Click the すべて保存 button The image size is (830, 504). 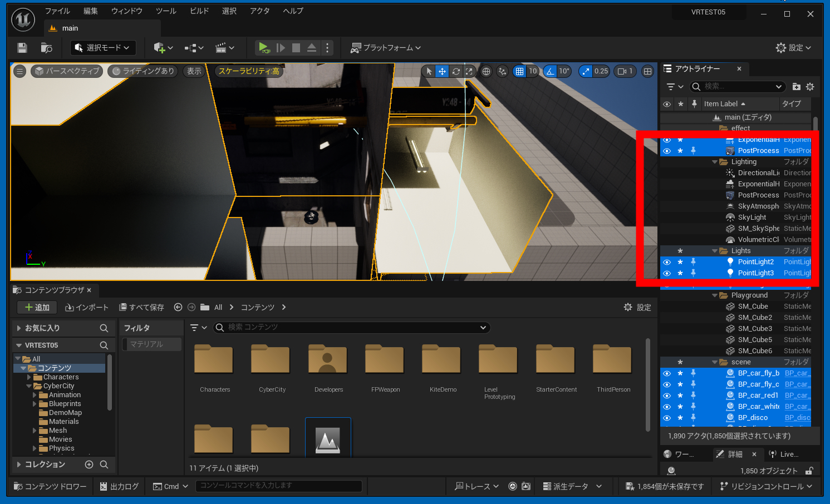141,308
